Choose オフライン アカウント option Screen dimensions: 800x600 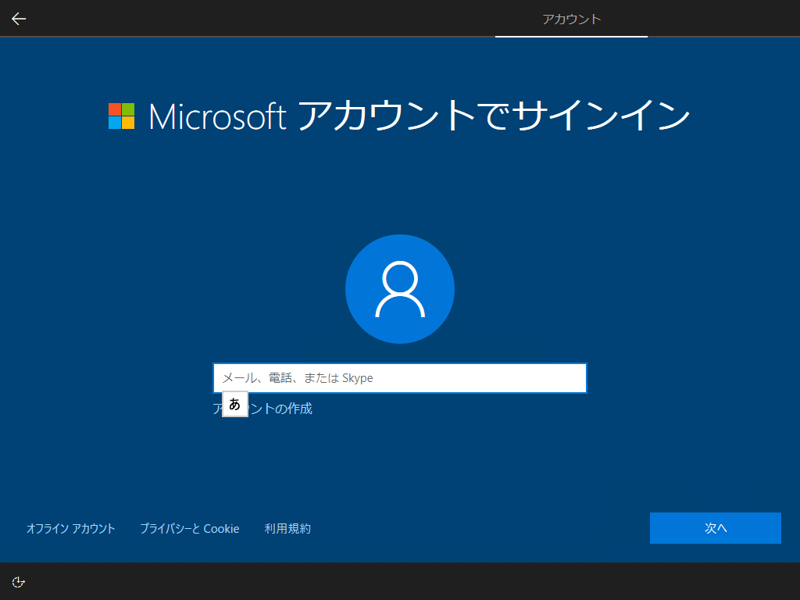pyautogui.click(x=71, y=529)
